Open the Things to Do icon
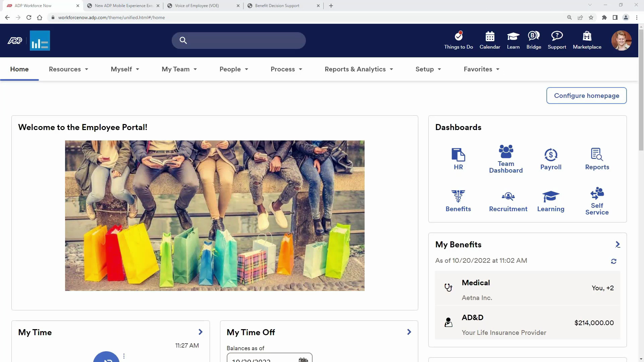Screen dimensions: 644x362 458,40
